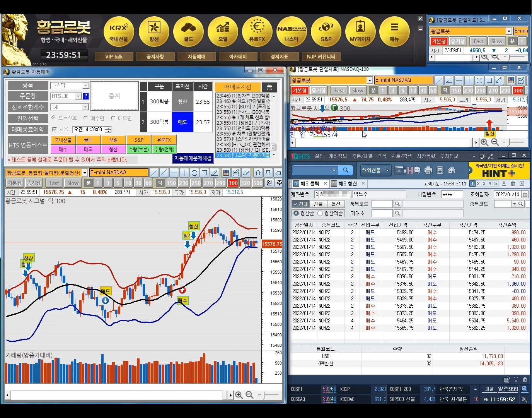Switch to 해외클릭 tab
The width and height of the screenshot is (532, 418).
coord(310,183)
